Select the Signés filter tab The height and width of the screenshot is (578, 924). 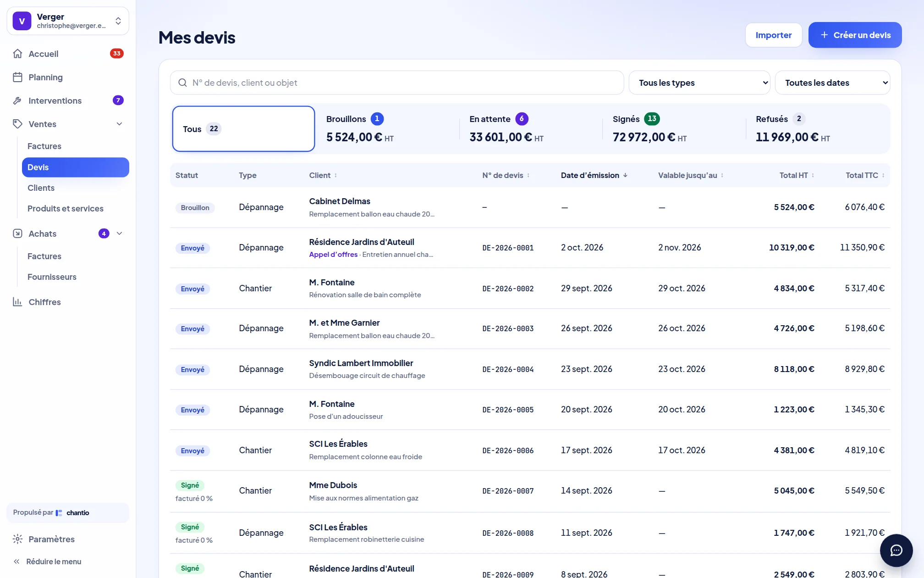click(x=673, y=128)
